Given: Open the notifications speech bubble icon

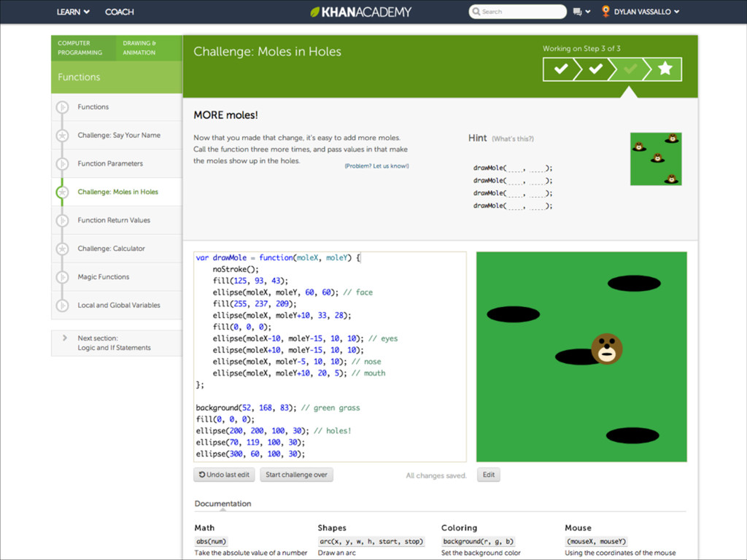Looking at the screenshot, I should pos(578,12).
